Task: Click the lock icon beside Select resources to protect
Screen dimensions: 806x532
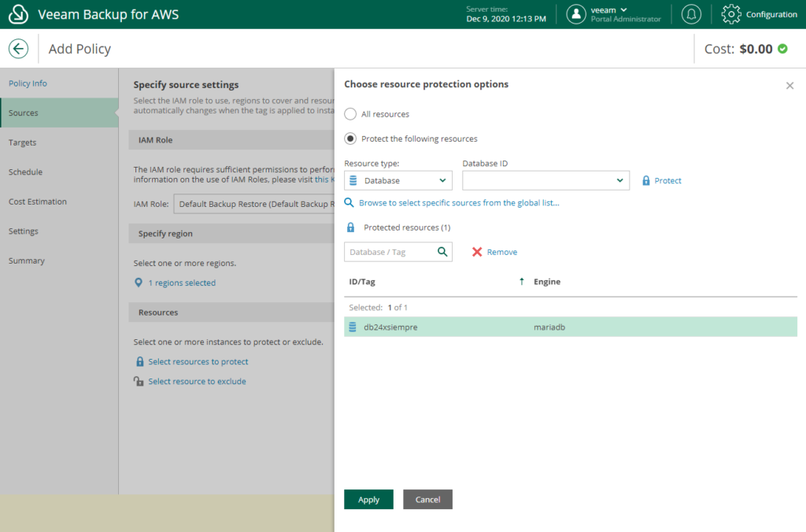Action: tap(140, 361)
